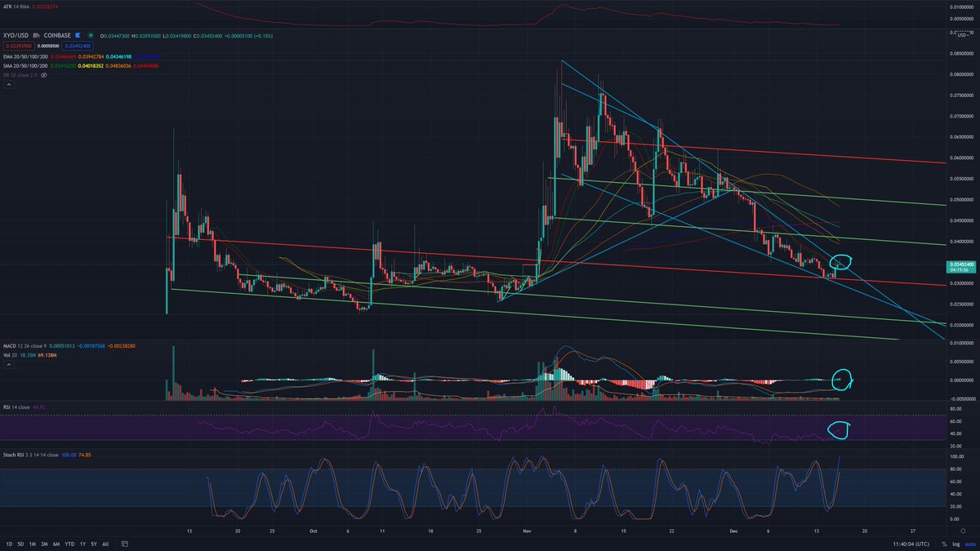Select the 3M time range
This screenshot has height=551, width=980.
point(43,544)
